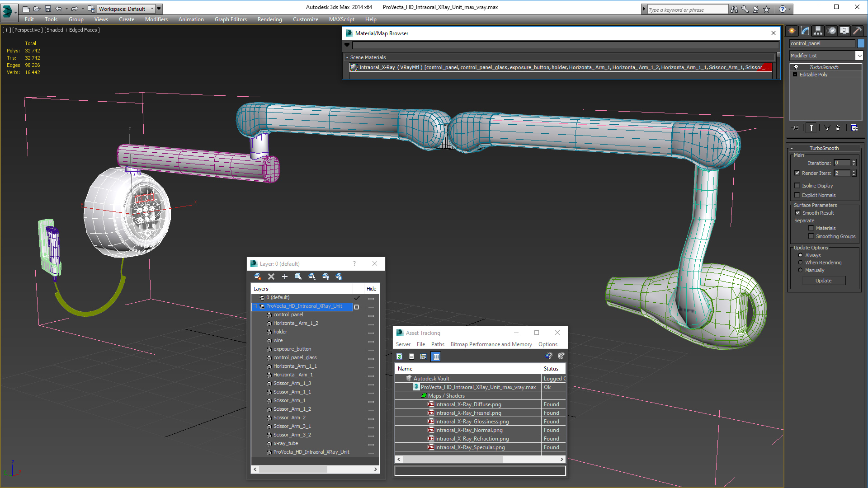Expand the Editable Poly stack entry

(x=795, y=74)
